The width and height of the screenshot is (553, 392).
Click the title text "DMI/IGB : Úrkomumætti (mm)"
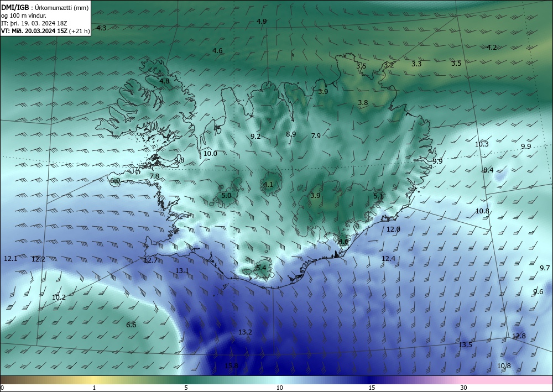point(45,7)
